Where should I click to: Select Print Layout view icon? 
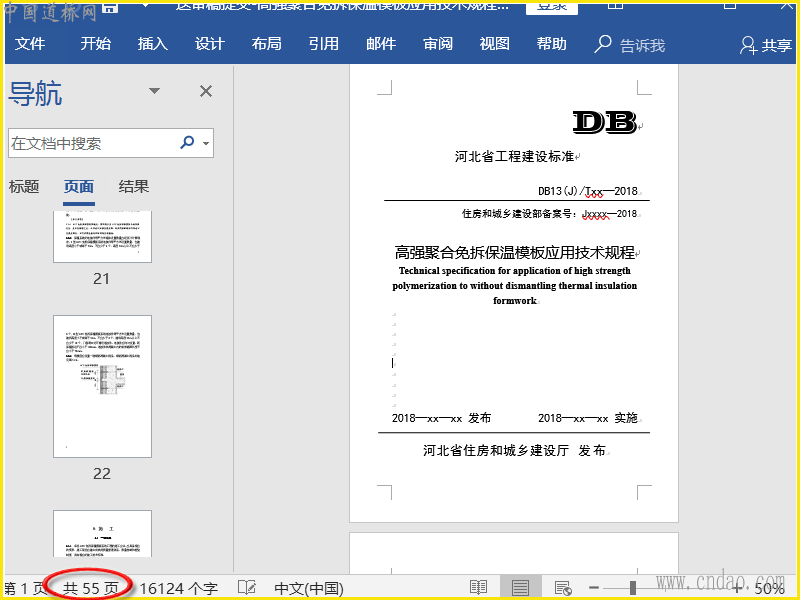tap(520, 588)
